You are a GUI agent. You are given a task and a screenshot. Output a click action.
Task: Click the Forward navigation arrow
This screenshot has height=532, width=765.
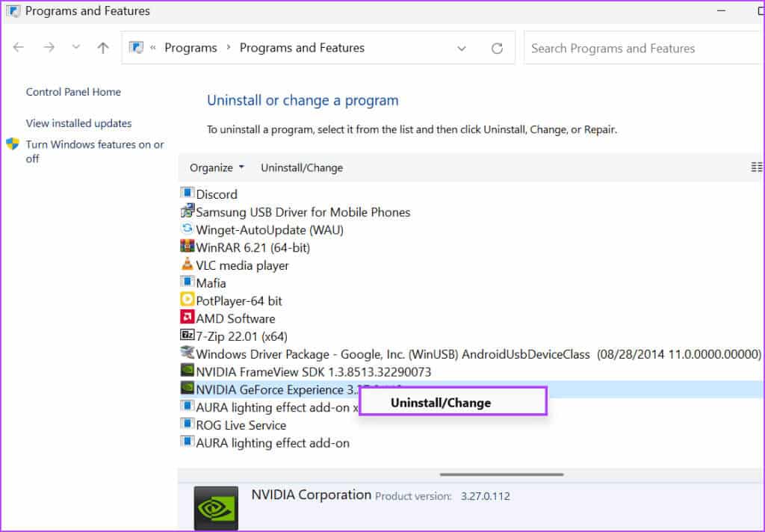49,47
